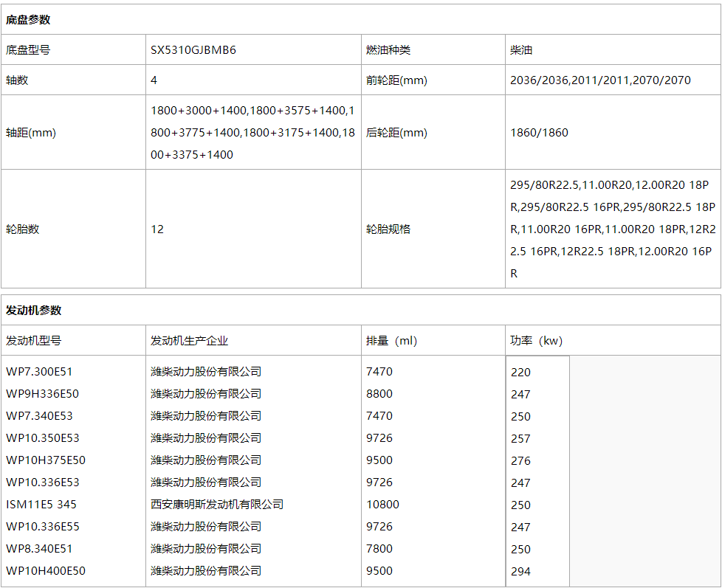Click 潍柴动力 manufacturer in WP10H400E50 row
Screen dimensions: 722x588
(x=206, y=570)
